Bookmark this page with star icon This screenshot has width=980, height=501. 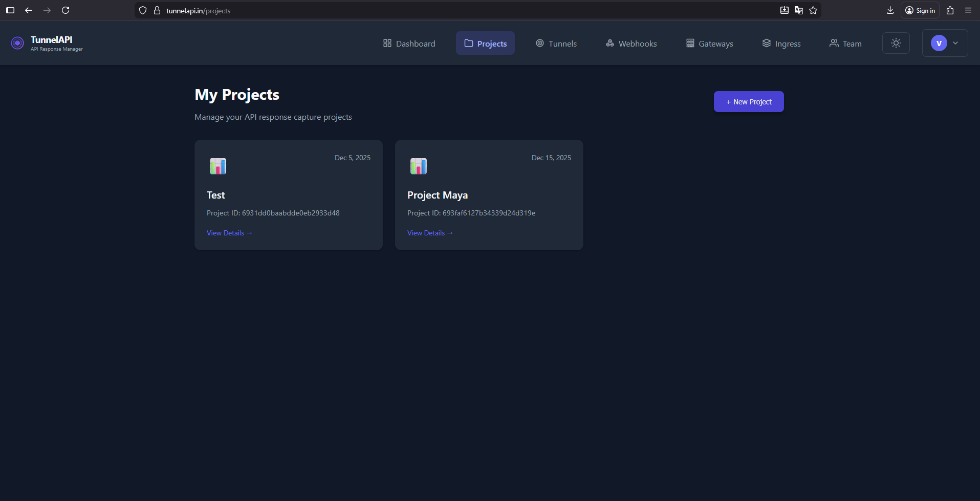pos(813,10)
